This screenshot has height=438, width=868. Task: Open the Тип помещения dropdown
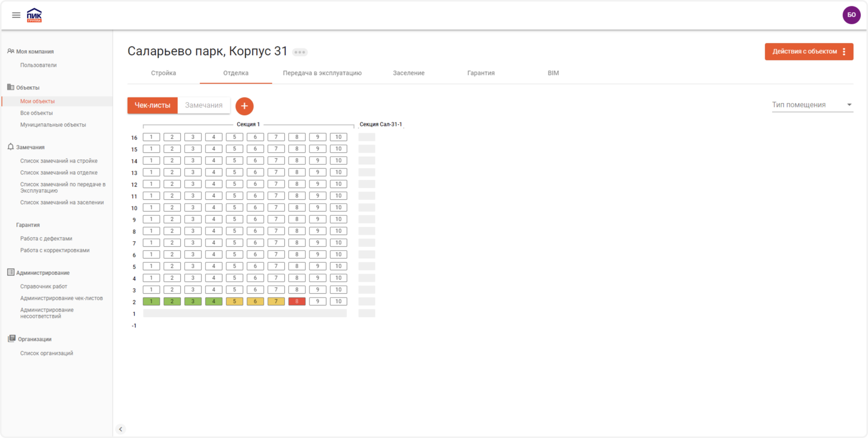pos(812,105)
